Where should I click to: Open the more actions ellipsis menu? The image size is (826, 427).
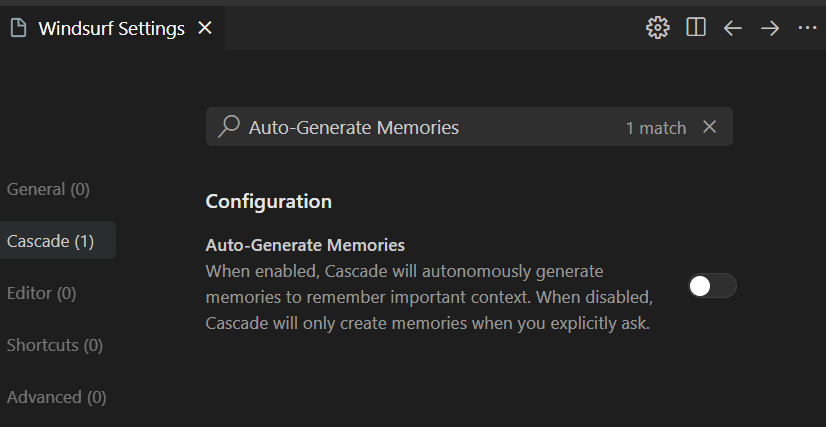point(808,28)
